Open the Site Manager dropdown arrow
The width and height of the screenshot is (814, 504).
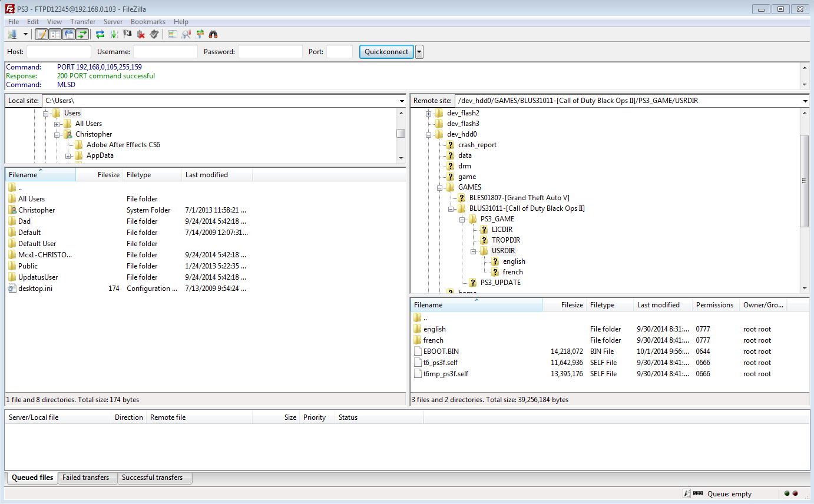point(25,34)
